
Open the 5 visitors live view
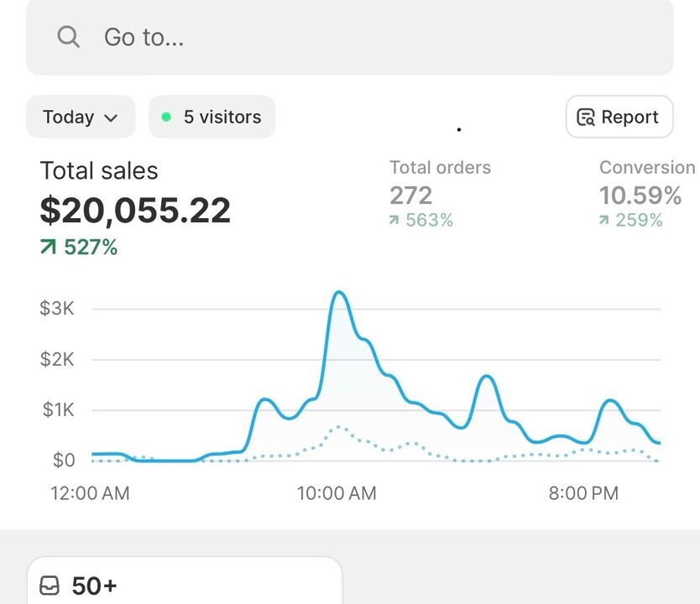click(x=212, y=117)
